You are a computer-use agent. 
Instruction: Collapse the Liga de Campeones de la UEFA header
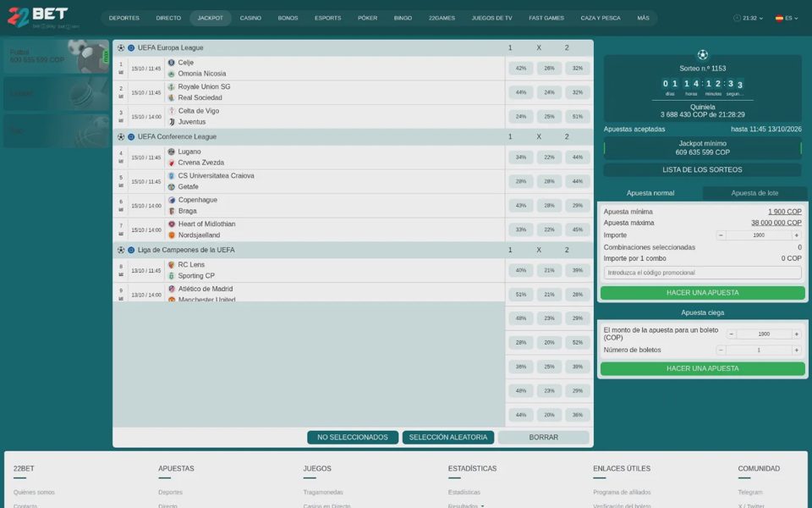(x=353, y=250)
